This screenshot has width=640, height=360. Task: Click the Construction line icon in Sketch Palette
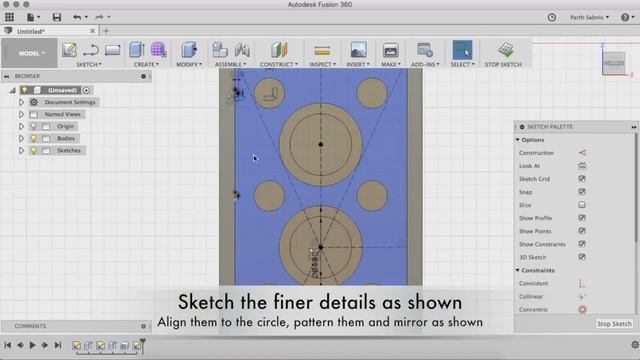pyautogui.click(x=582, y=153)
